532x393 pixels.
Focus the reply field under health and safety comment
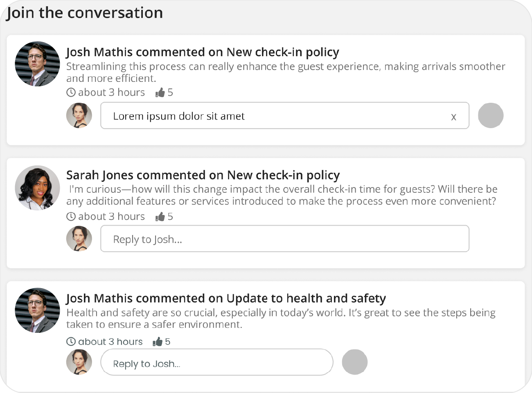(x=216, y=362)
